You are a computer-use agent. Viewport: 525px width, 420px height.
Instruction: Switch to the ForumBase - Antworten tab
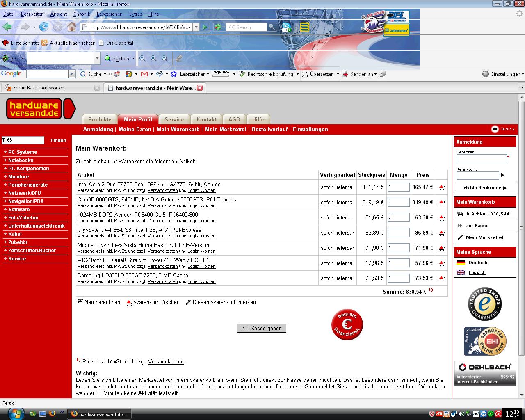tap(52, 88)
